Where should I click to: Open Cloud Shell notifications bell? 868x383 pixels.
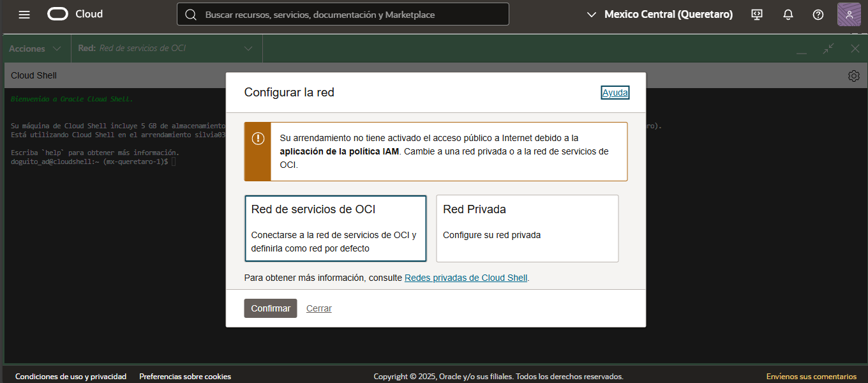point(788,14)
